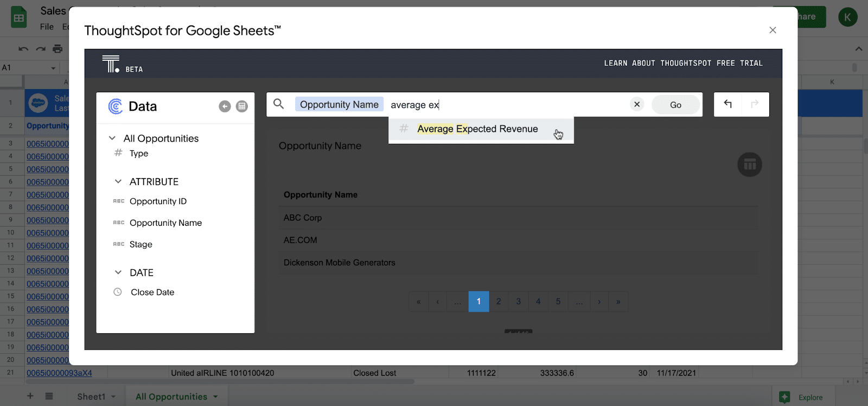Close the ThoughtSpot for Google Sheets dialog

(x=773, y=30)
